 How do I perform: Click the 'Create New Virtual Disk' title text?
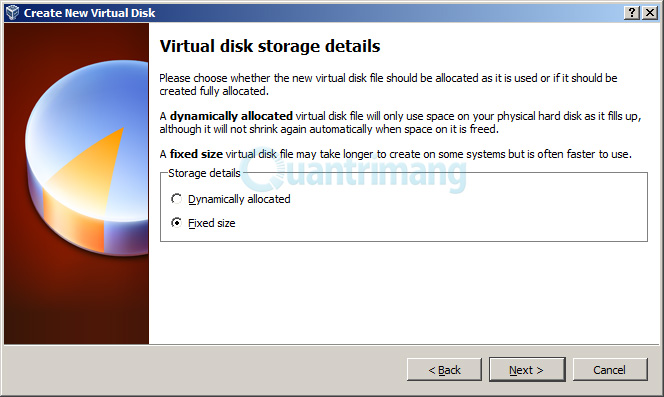click(89, 13)
